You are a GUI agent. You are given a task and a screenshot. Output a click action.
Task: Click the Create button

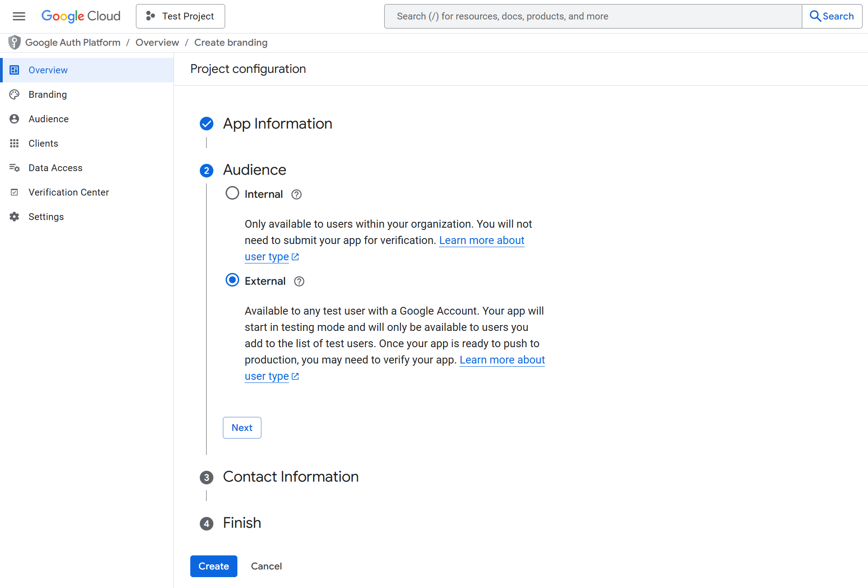click(x=213, y=566)
